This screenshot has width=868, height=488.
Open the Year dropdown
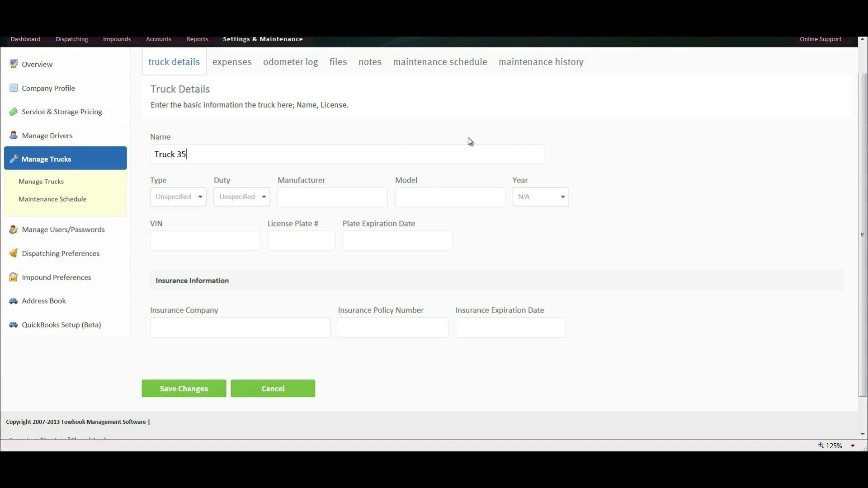click(x=541, y=197)
